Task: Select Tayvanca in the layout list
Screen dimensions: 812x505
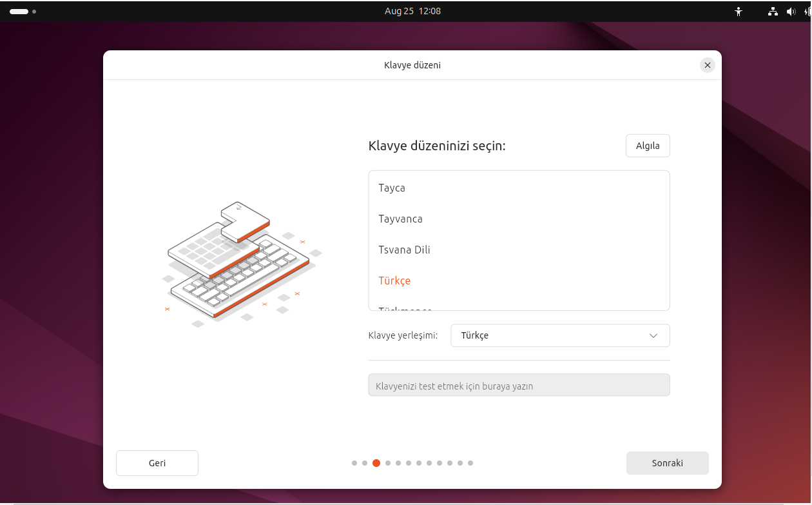Action: coord(519,219)
